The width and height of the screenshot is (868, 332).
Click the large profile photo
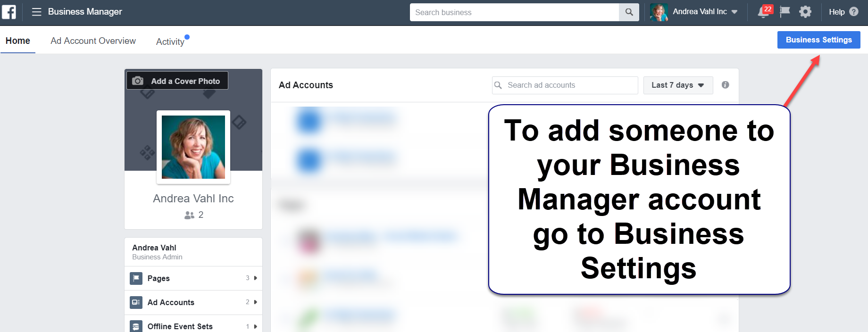coord(193,147)
